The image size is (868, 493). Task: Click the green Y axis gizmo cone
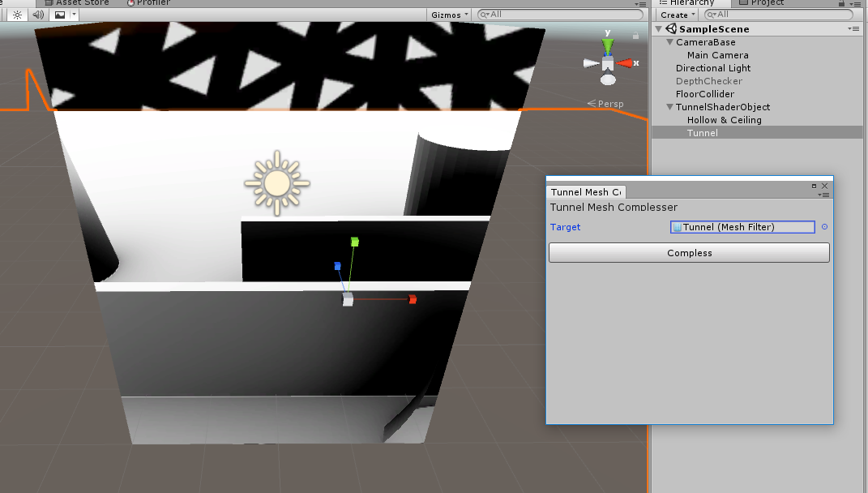608,46
